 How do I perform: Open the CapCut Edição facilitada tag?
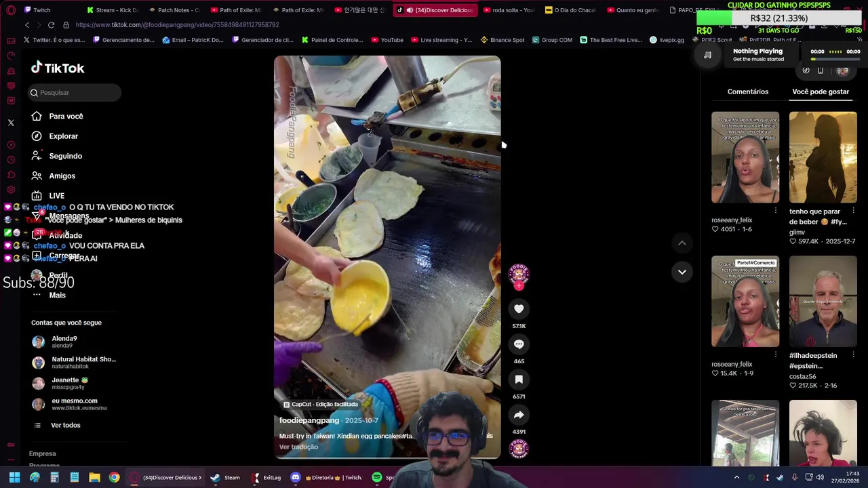[320, 404]
